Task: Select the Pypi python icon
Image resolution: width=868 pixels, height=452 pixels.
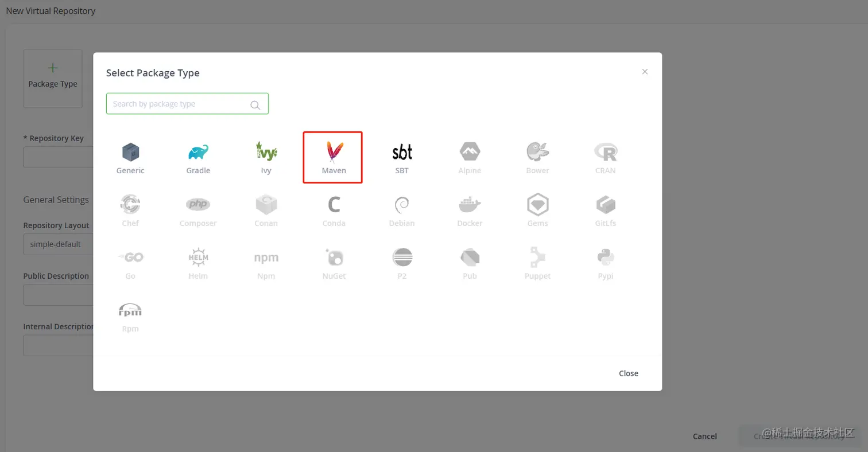Action: click(x=606, y=258)
